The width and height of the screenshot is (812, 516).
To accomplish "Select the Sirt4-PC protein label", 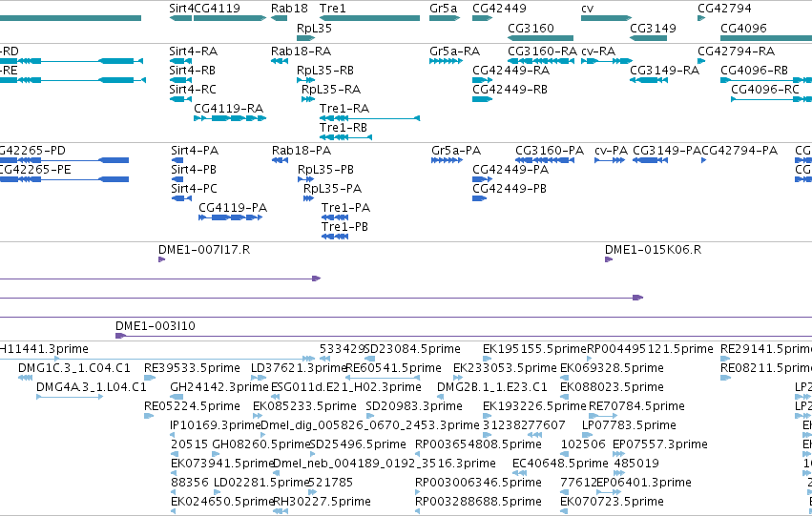I will click(195, 189).
